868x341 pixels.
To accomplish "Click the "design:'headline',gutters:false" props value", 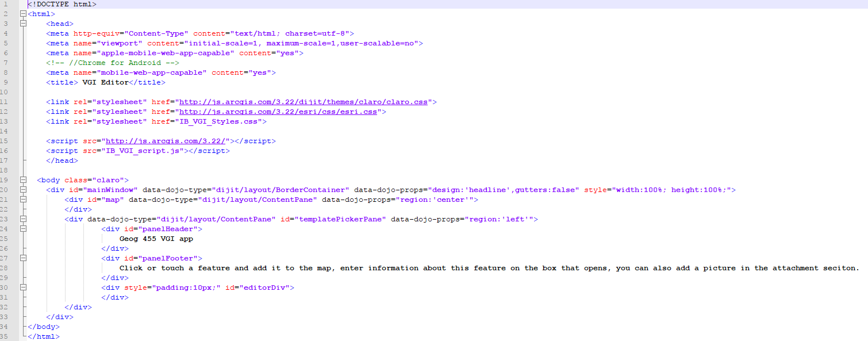I will (x=504, y=190).
